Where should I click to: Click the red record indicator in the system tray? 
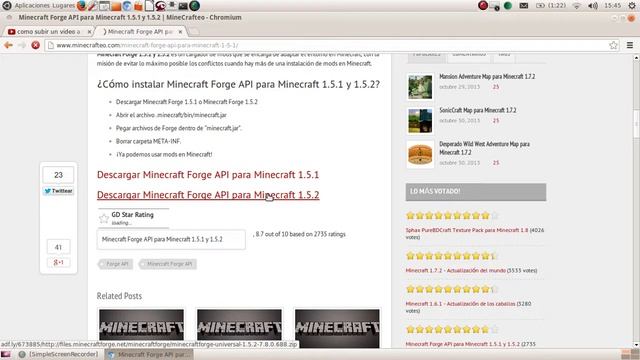[483, 5]
